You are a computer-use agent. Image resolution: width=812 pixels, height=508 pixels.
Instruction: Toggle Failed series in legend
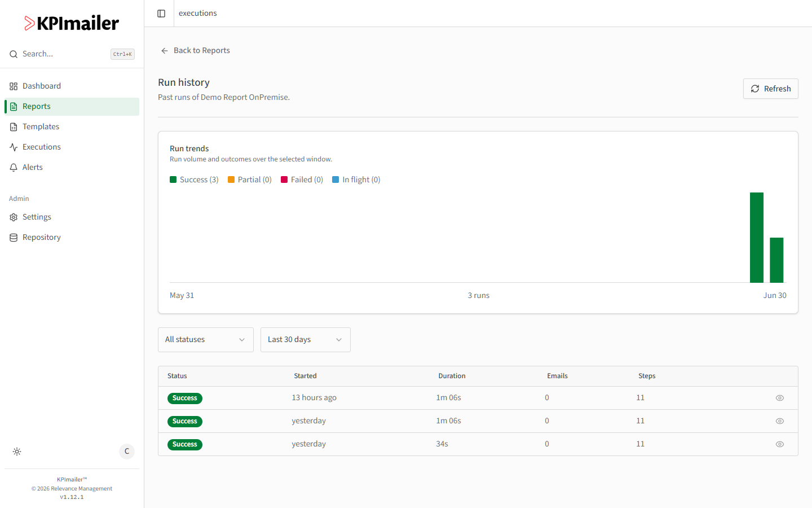tap(302, 179)
